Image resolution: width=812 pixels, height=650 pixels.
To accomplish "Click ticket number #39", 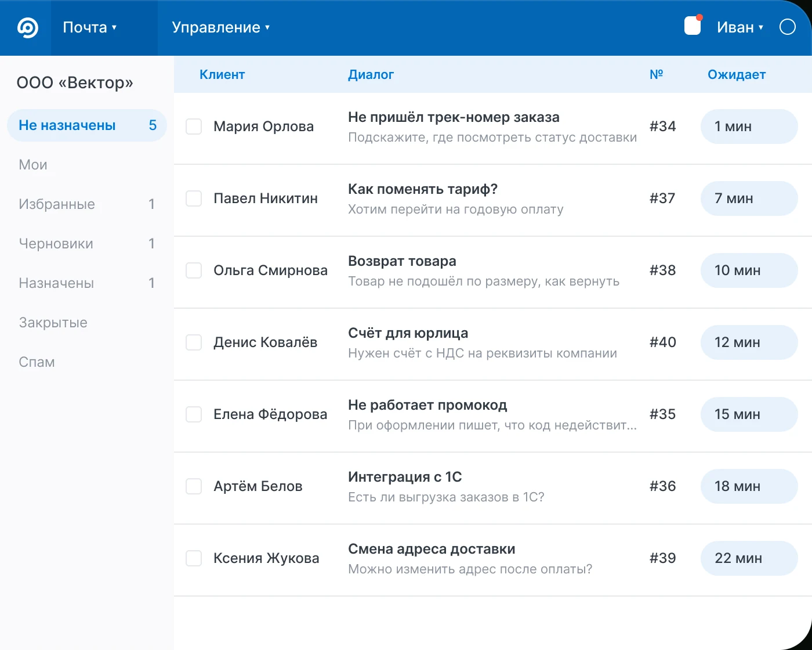I will click(662, 558).
